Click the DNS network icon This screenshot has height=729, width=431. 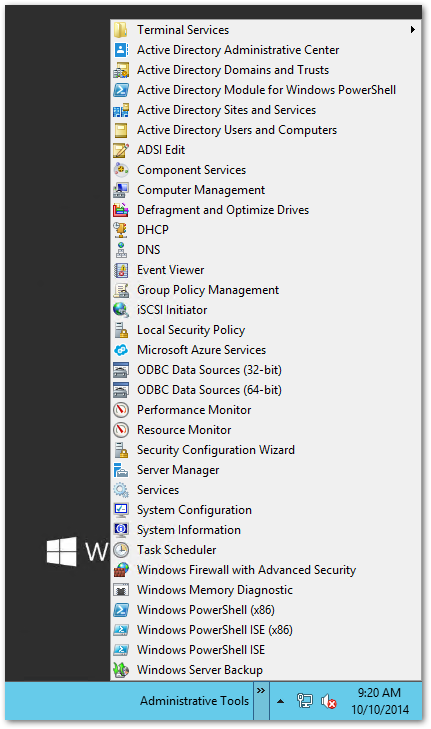point(121,250)
